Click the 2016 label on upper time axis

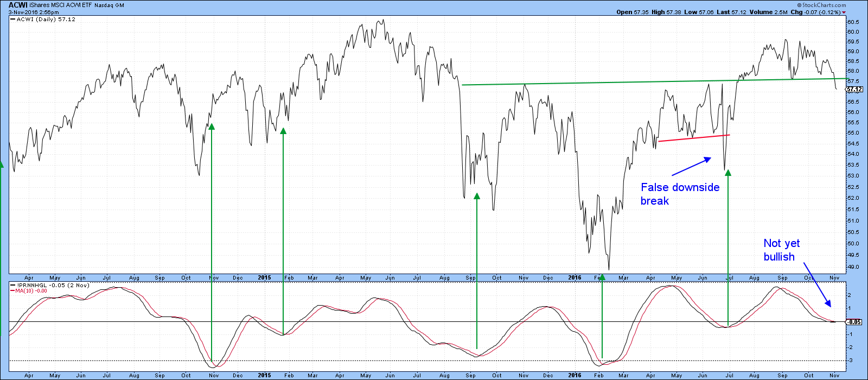click(x=575, y=277)
